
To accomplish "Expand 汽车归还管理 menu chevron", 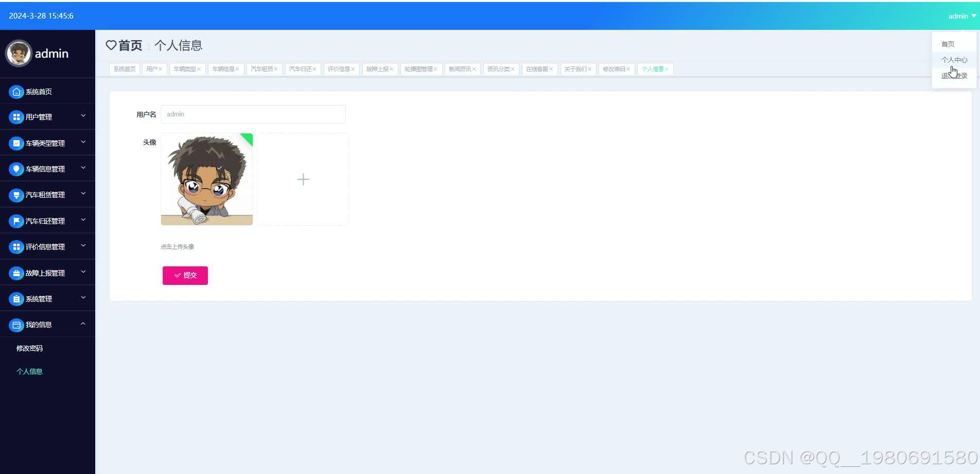I will (x=83, y=219).
